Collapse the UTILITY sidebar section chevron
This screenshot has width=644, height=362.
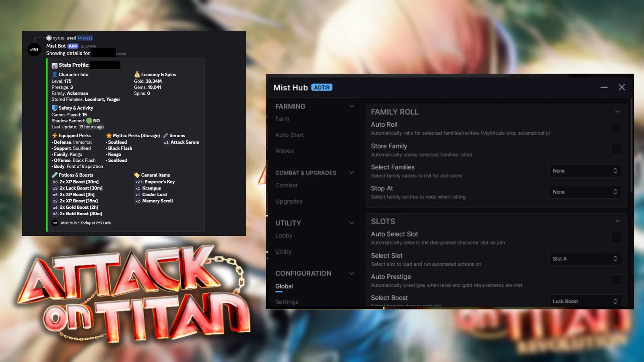point(351,223)
